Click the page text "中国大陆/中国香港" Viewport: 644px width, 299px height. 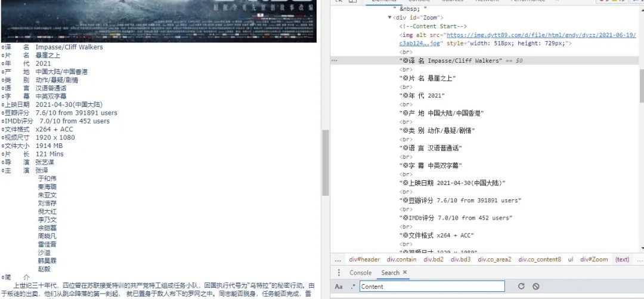61,72
